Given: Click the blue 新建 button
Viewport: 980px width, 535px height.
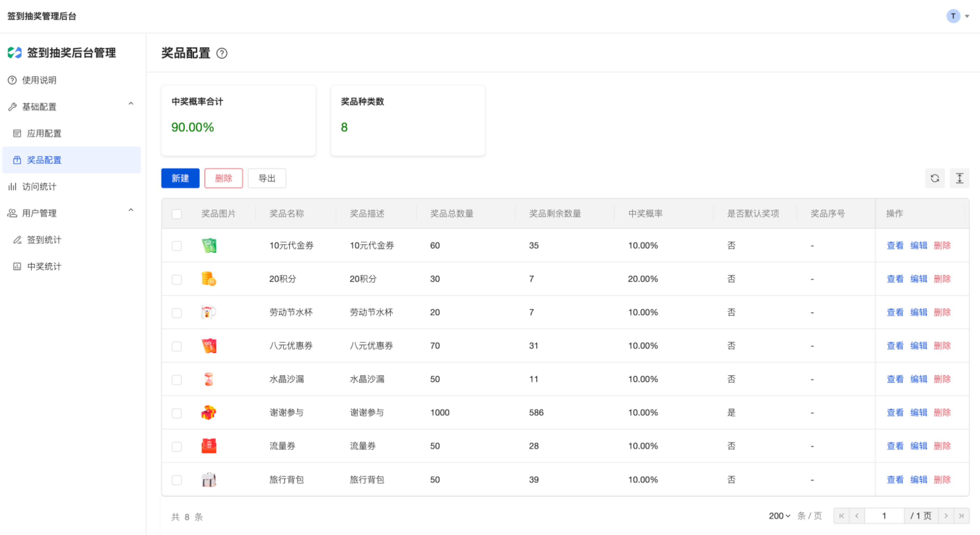Looking at the screenshot, I should (x=180, y=178).
